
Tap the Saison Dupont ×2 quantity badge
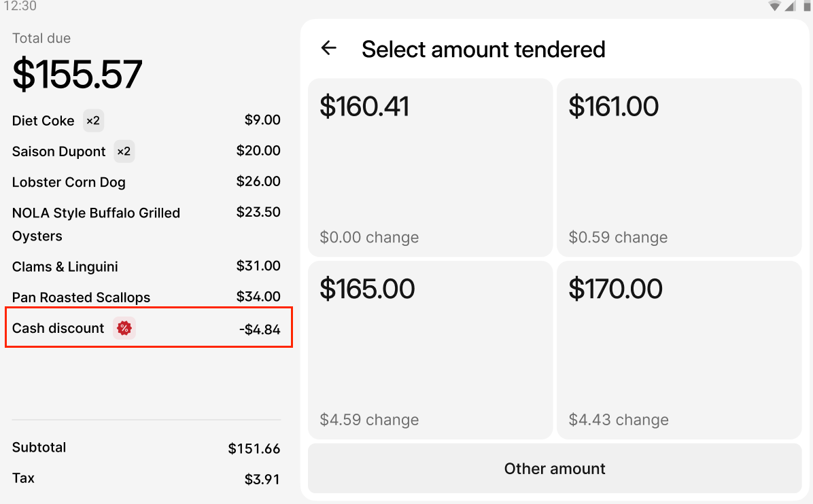124,151
